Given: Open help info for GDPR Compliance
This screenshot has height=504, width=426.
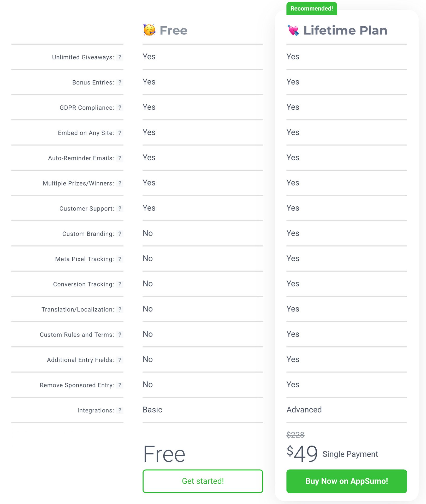Looking at the screenshot, I should (x=120, y=107).
